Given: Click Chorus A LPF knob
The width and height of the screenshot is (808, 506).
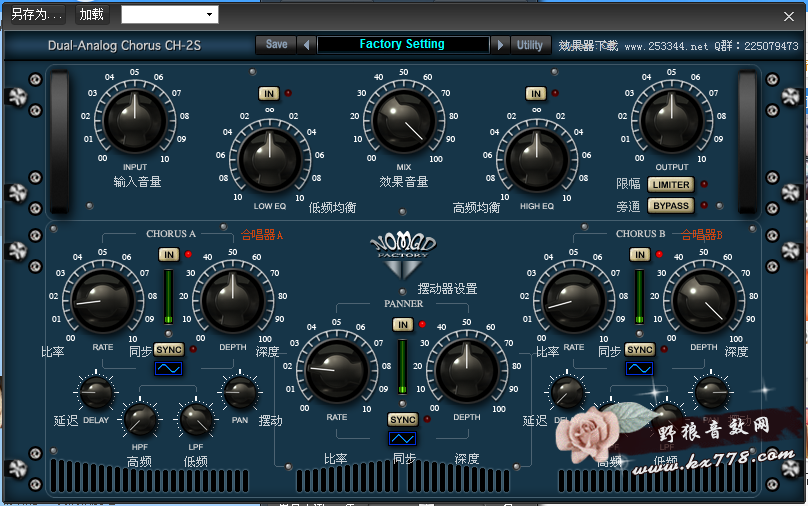Looking at the screenshot, I should click(196, 420).
